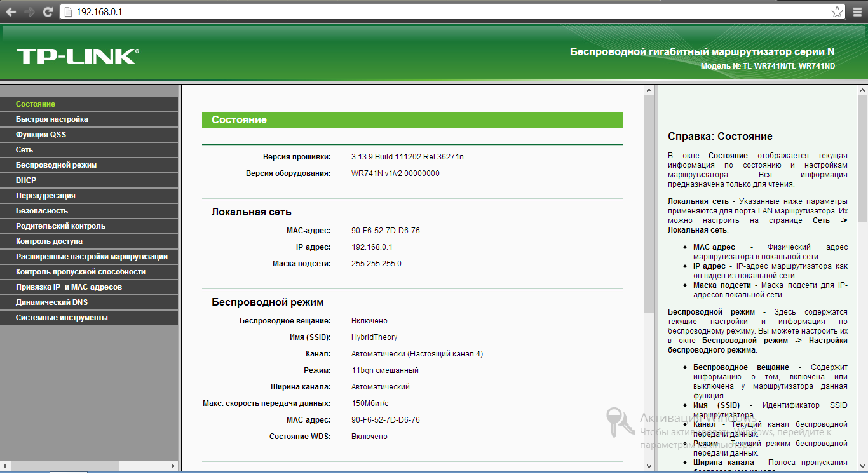Select Функция QSS menu entry
The width and height of the screenshot is (868, 474).
click(x=89, y=135)
